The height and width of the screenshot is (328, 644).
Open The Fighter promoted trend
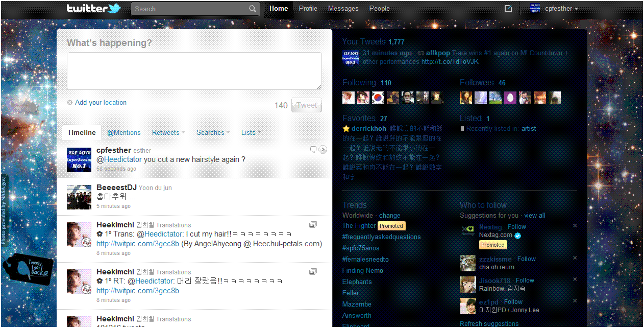click(359, 226)
